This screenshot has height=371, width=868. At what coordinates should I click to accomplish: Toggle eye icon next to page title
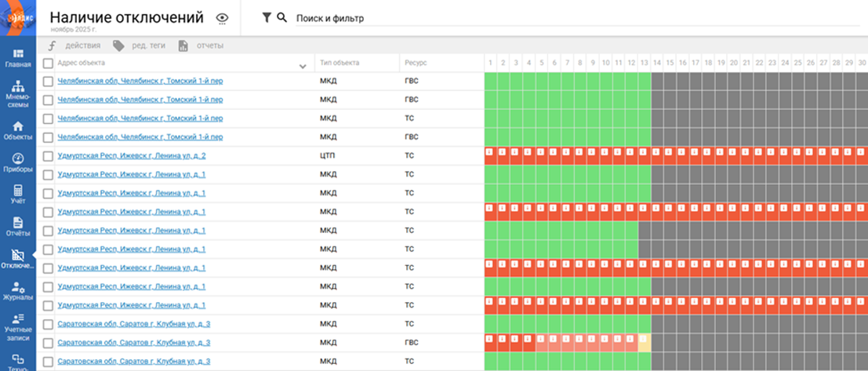(222, 18)
